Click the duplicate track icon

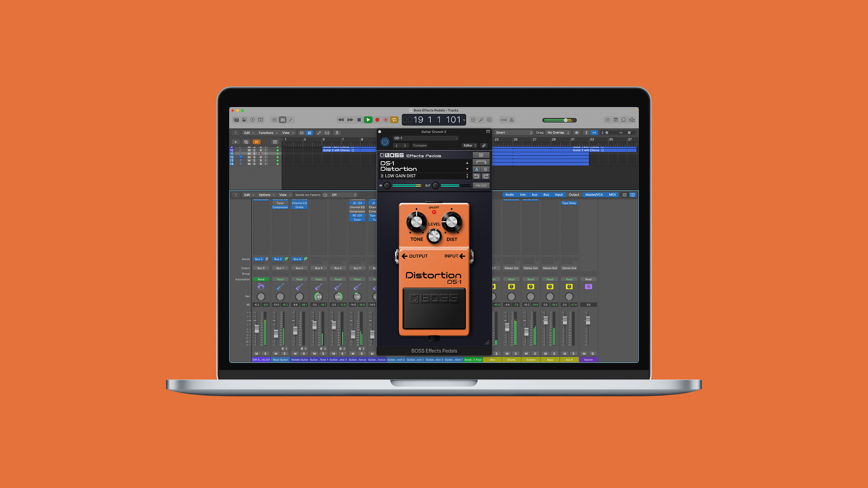(x=246, y=142)
